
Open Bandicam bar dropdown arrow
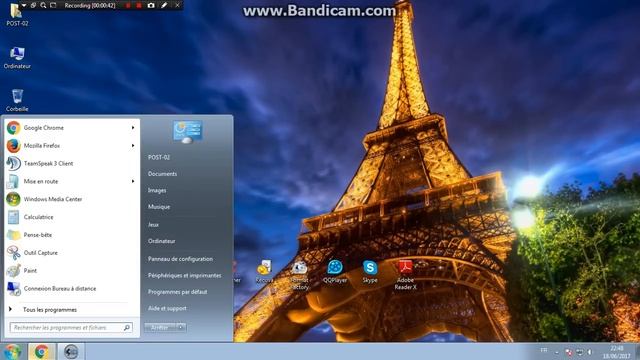click(24, 5)
